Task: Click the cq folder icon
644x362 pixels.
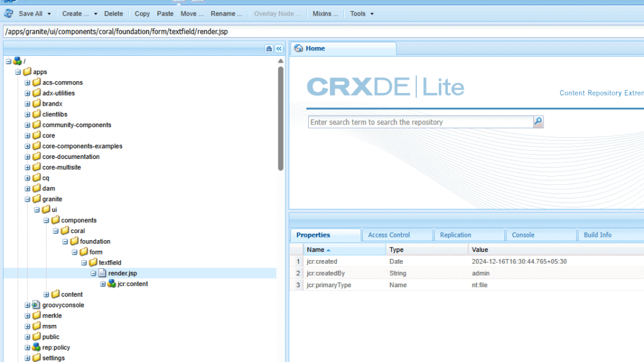Action: tap(36, 178)
